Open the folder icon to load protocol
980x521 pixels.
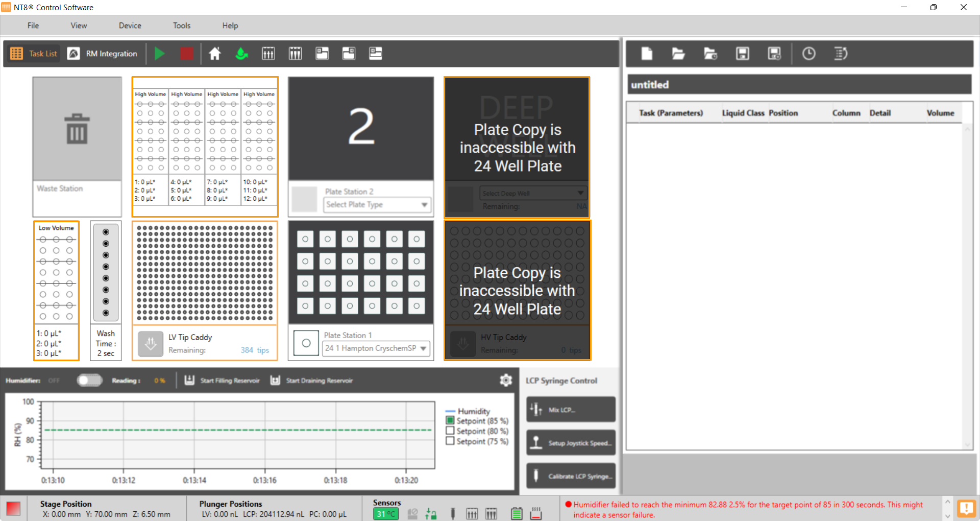(x=678, y=54)
